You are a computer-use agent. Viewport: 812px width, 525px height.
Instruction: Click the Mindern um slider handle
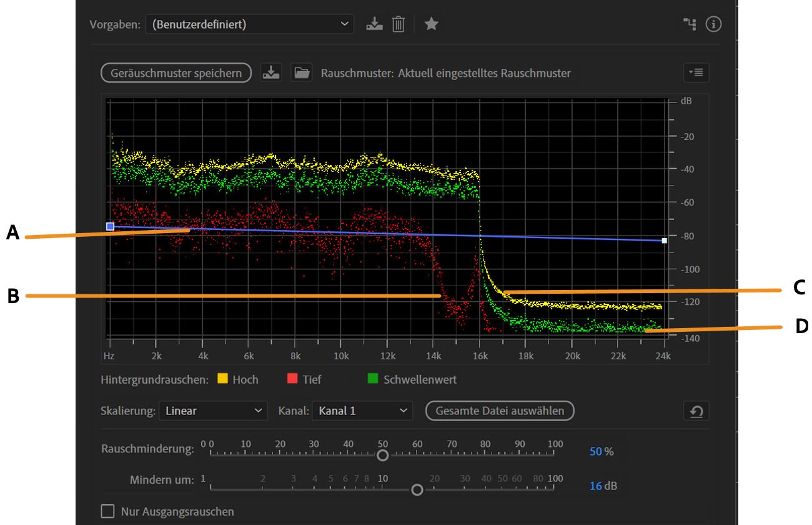[417, 489]
